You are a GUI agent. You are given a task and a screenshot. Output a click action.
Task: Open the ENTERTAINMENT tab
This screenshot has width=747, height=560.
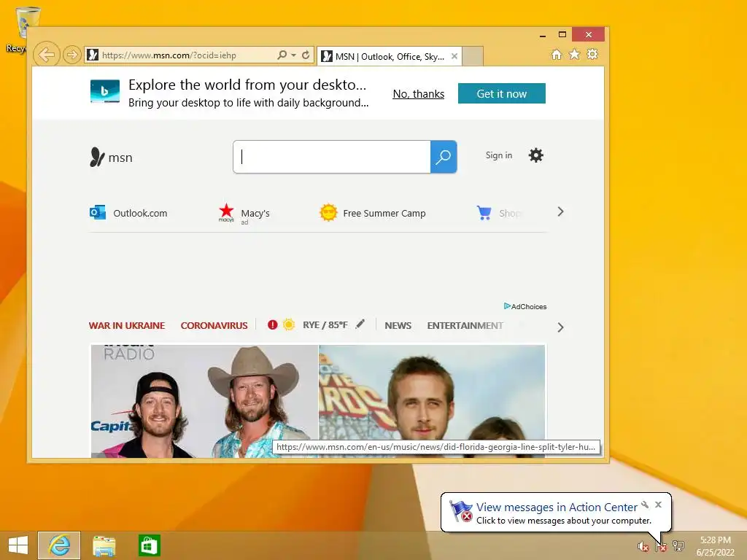465,326
